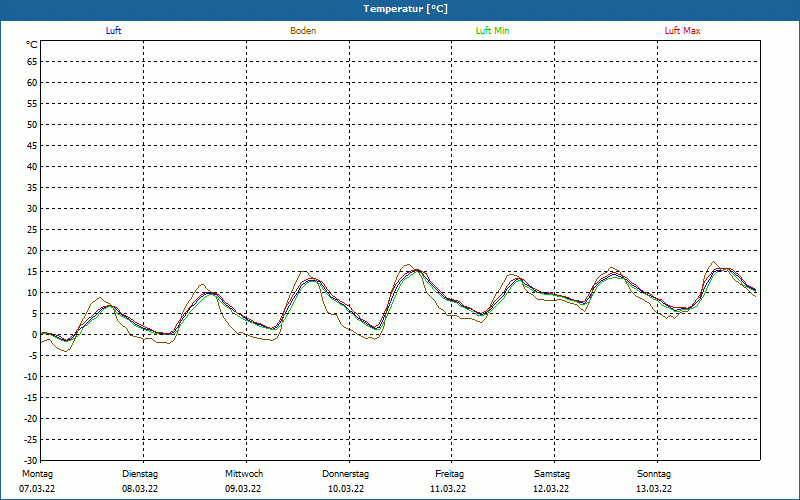Click the '35' y-axis value
The height and width of the screenshot is (500, 800).
pyautogui.click(x=32, y=188)
